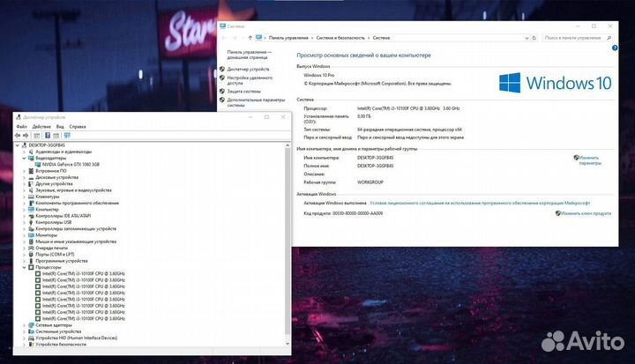Viewport: 635px width, 364px height.
Task: Click the Device Manager vertical scrollbar thumb
Action: [288, 241]
